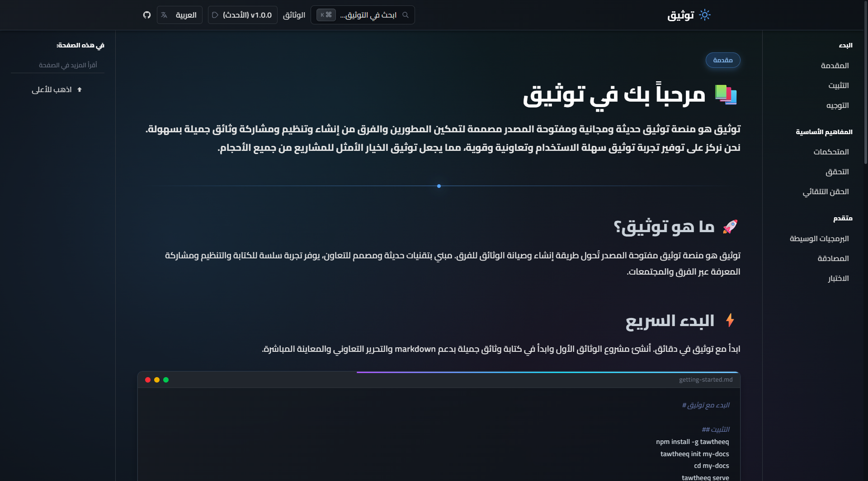Viewport: 868px width, 481px height.
Task: Open the GitHub repository icon
Action: point(147,15)
